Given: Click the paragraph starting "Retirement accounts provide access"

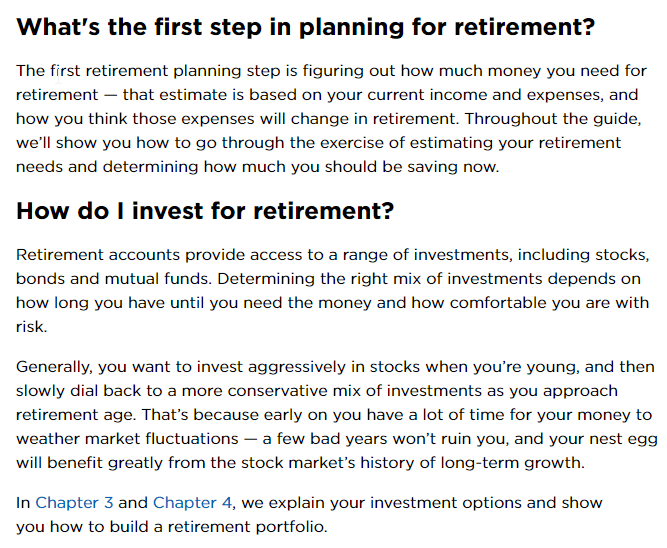Looking at the screenshot, I should pyautogui.click(x=330, y=290).
